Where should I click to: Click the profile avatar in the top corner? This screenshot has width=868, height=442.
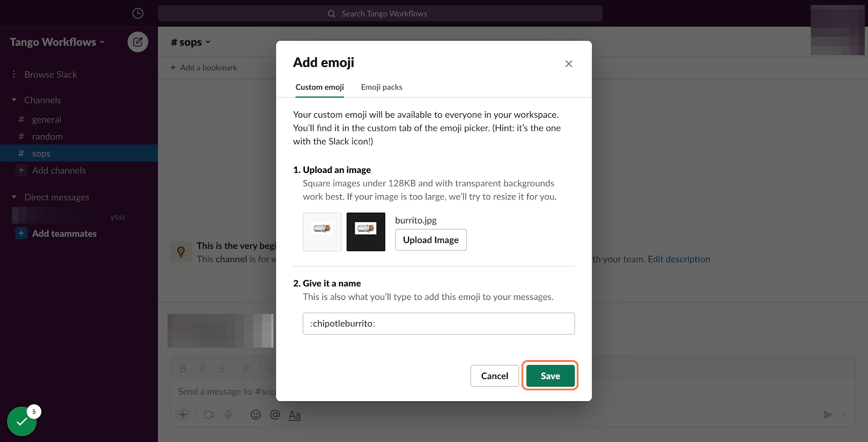[x=838, y=30]
